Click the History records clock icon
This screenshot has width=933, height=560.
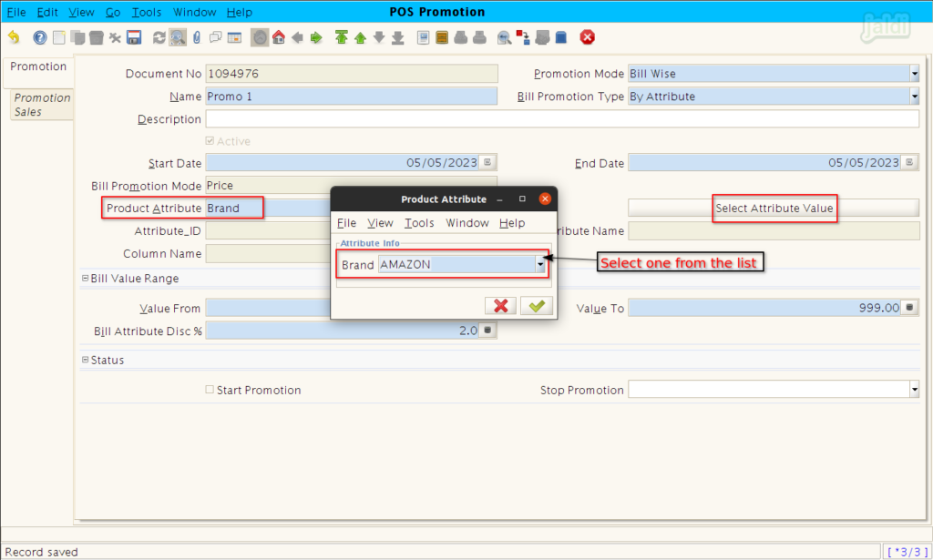coord(260,37)
